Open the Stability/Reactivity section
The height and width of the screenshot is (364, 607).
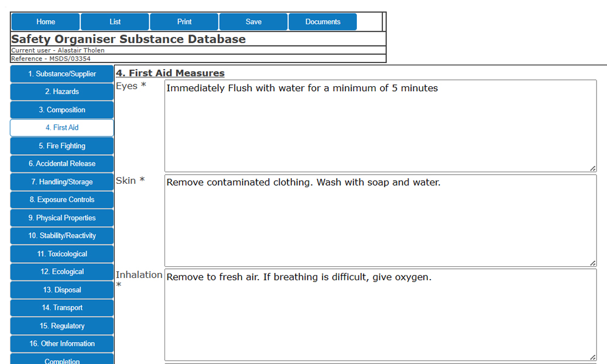click(61, 235)
